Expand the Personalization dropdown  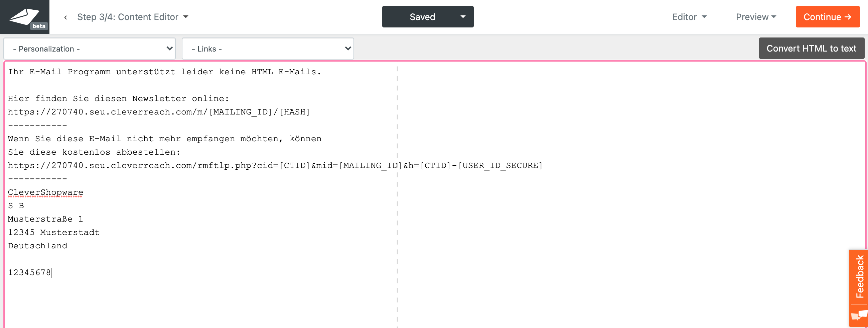[90, 49]
